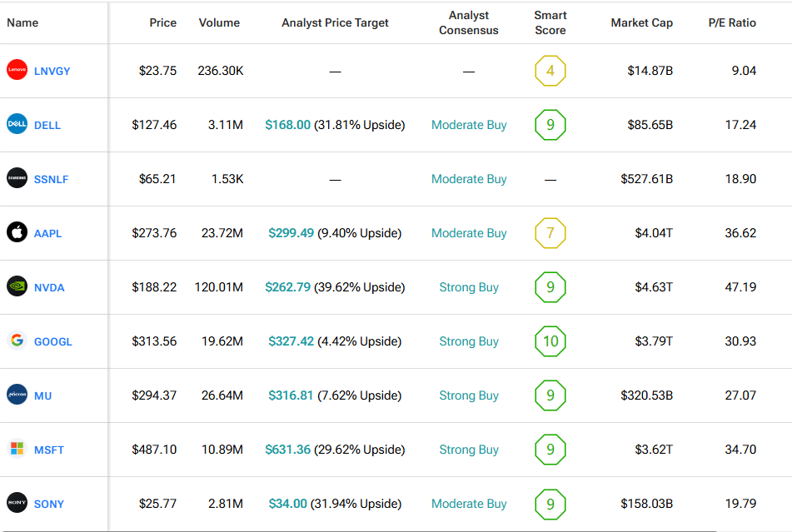Click the Smart Score column header

(x=550, y=22)
